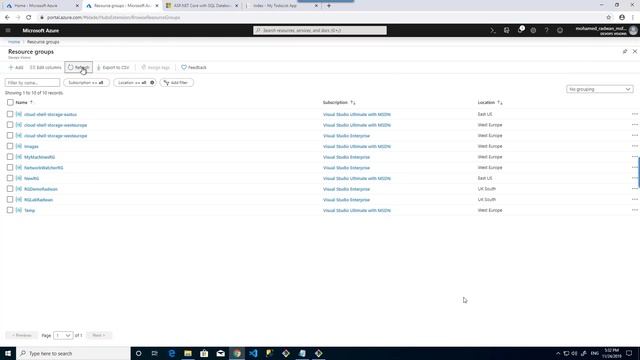Select the Resource groups browser tab

[122, 6]
